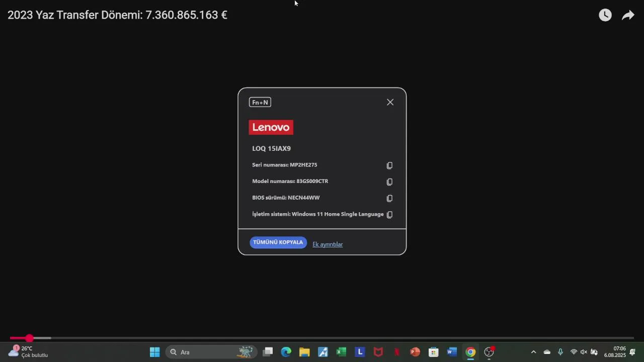Click the battery status tray icon
The width and height of the screenshot is (644, 362).
[x=594, y=352]
